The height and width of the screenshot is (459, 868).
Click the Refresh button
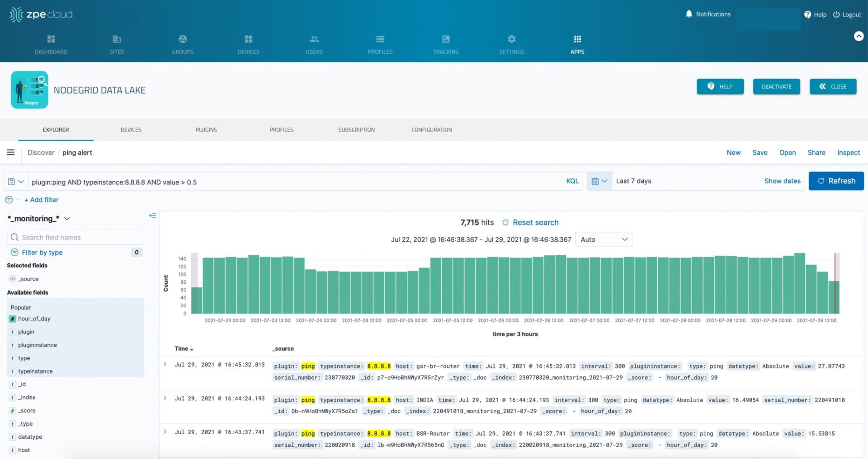click(836, 181)
